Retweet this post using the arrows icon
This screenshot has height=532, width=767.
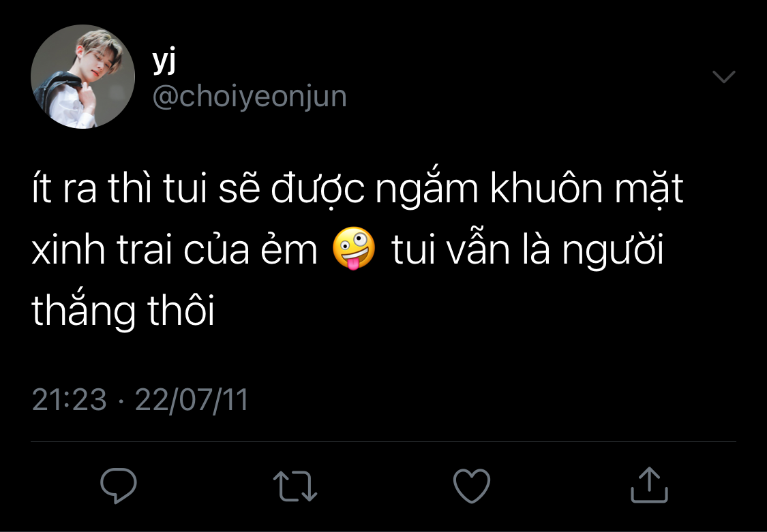coord(295,486)
